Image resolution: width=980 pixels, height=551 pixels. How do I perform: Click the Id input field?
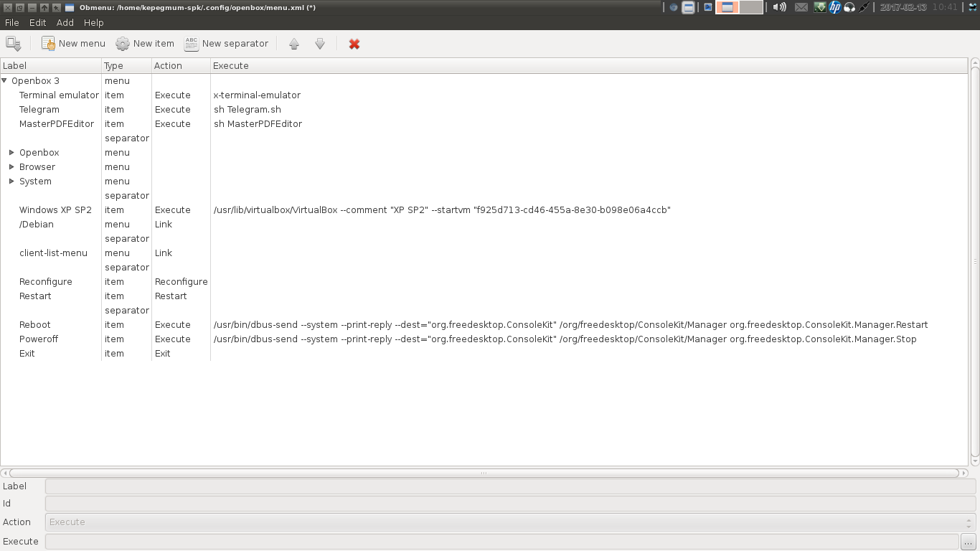510,504
